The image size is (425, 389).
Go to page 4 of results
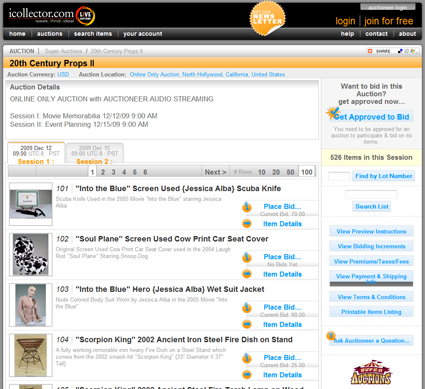point(124,172)
